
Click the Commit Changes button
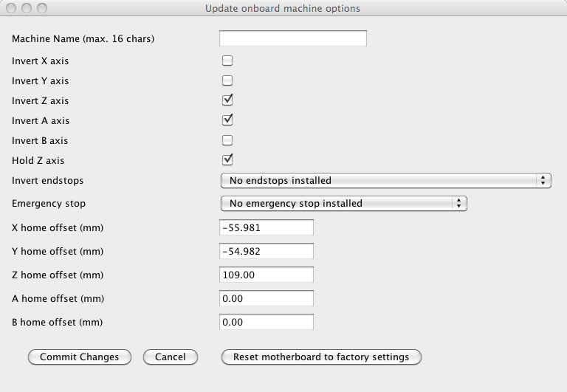(x=80, y=357)
